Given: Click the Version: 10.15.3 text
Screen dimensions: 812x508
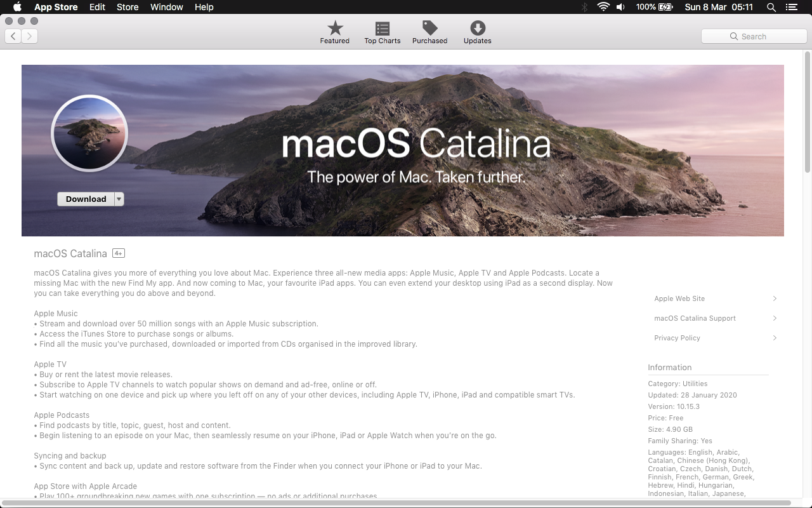Looking at the screenshot, I should pos(674,406).
